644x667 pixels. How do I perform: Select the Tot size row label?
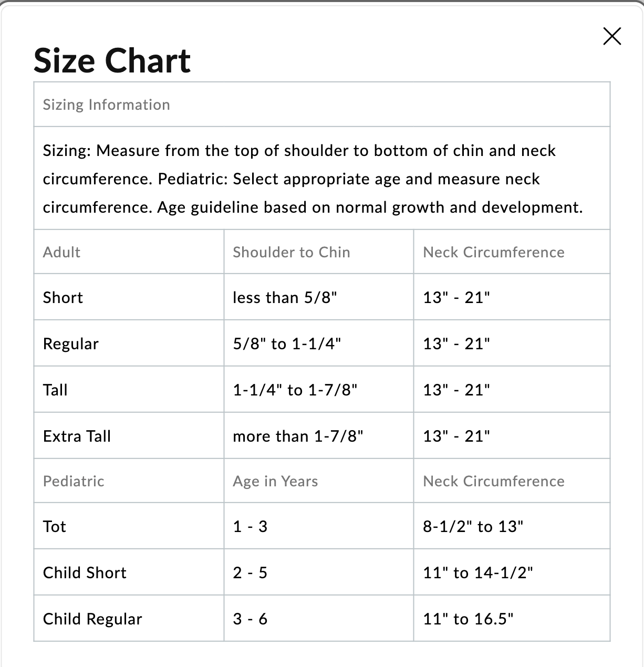55,527
